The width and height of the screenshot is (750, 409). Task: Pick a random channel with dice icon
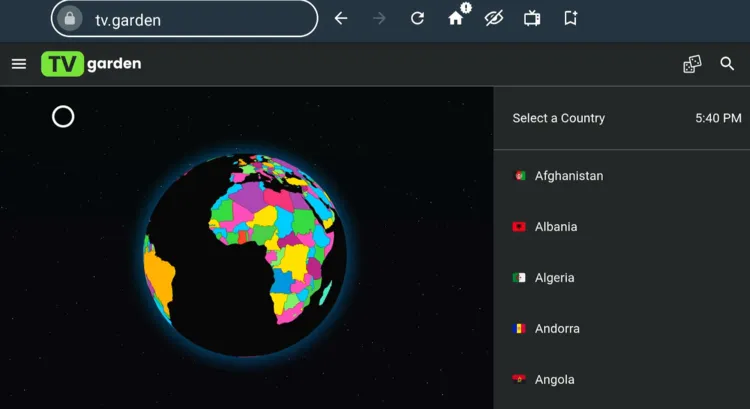692,64
